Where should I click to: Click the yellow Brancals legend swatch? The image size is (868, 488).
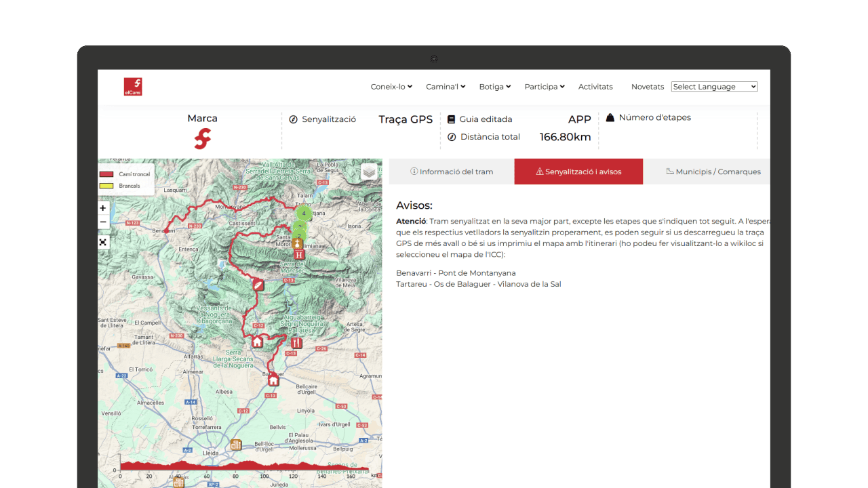106,186
